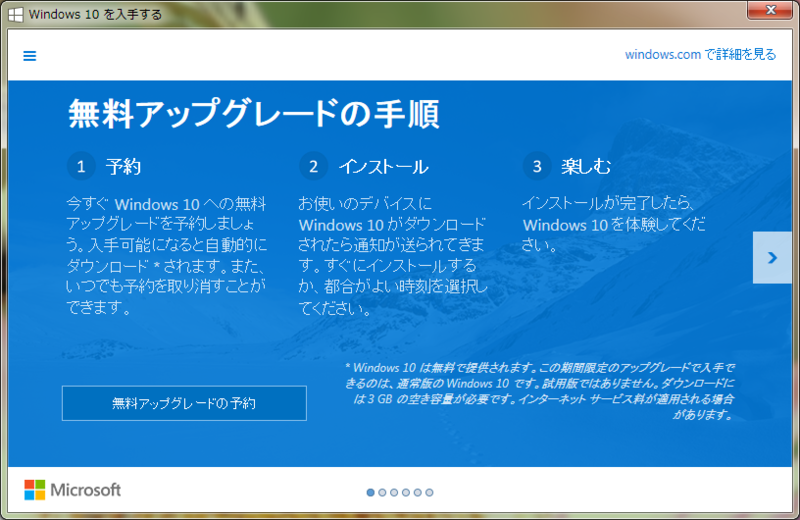The image size is (800, 520).
Task: Select the fourth page indicator dot
Action: click(406, 492)
